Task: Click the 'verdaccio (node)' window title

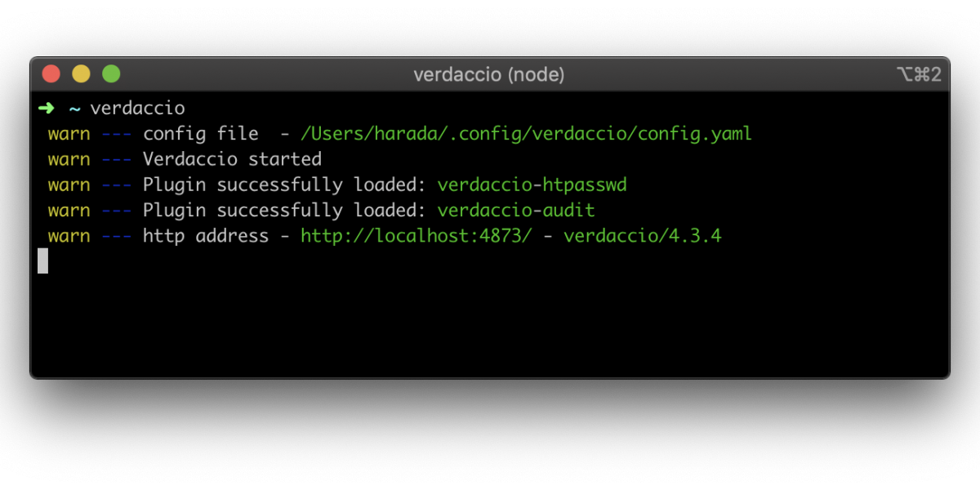Action: pos(488,75)
